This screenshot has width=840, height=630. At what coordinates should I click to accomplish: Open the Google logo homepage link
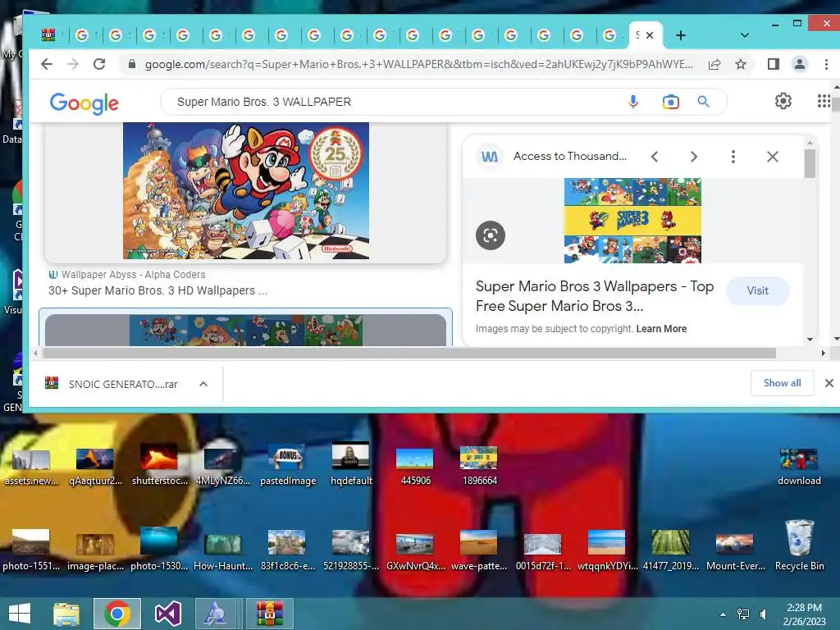coord(84,103)
